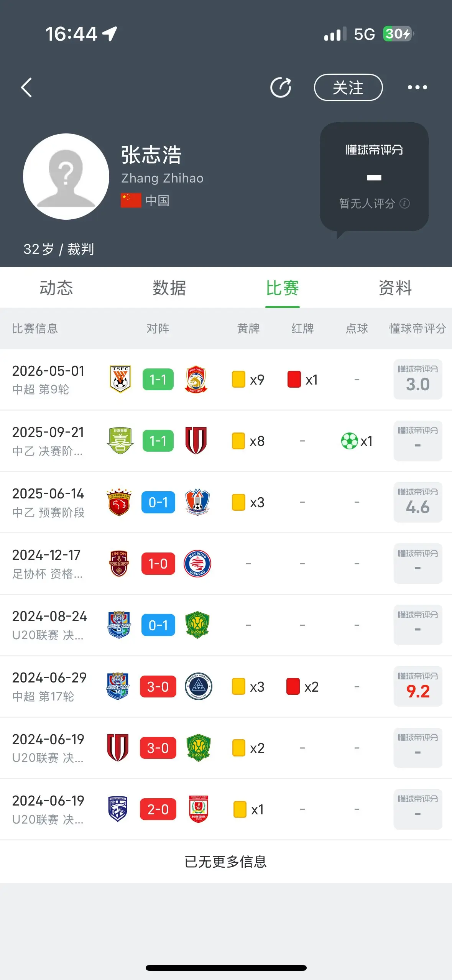Tap the Jinmen Tiger crest in 2024-06-29 row

pyautogui.click(x=118, y=686)
